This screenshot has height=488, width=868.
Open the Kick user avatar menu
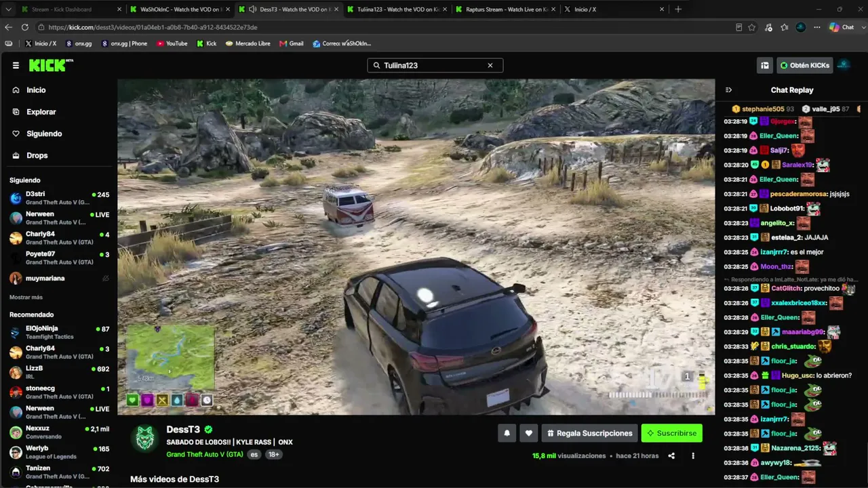844,65
